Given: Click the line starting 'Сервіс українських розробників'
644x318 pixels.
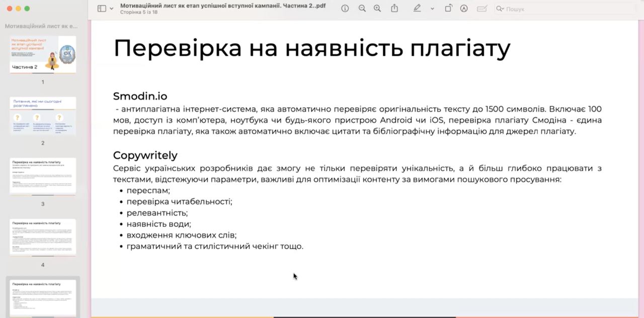Looking at the screenshot, I should coord(357,168).
